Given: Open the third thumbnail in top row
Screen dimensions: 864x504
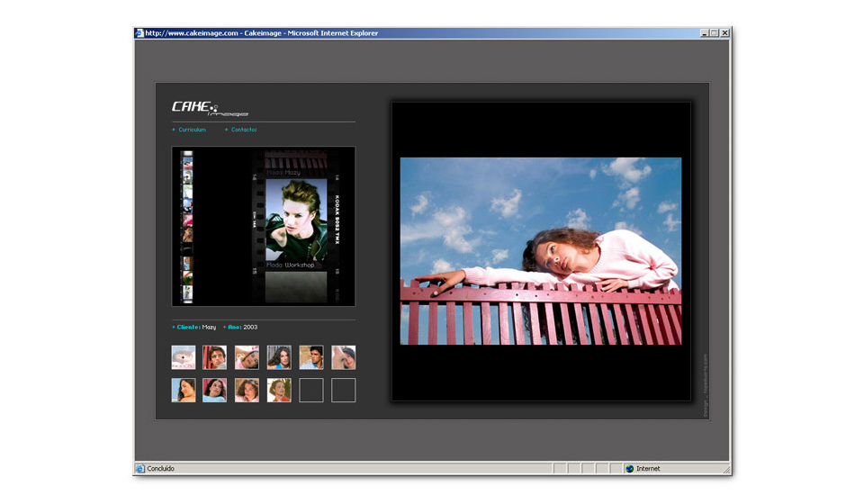Looking at the screenshot, I should pyautogui.click(x=247, y=357).
